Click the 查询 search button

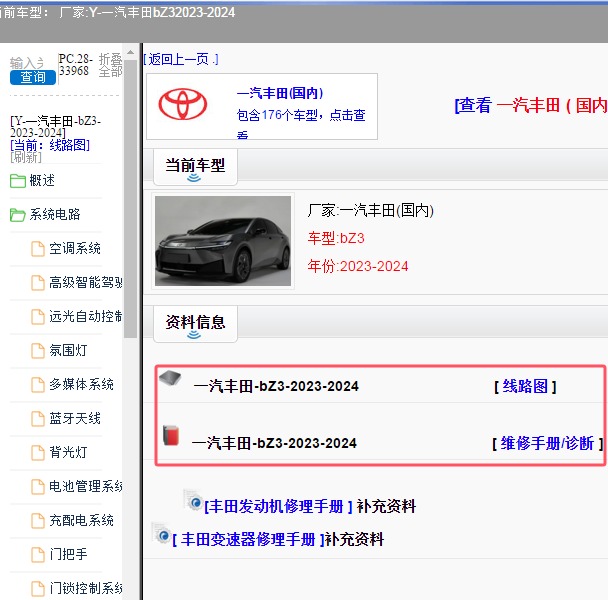33,77
